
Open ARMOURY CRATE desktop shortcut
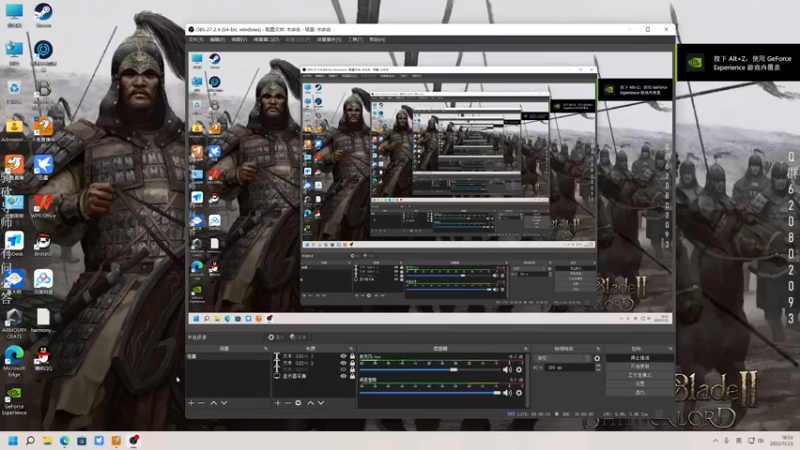pos(14,323)
